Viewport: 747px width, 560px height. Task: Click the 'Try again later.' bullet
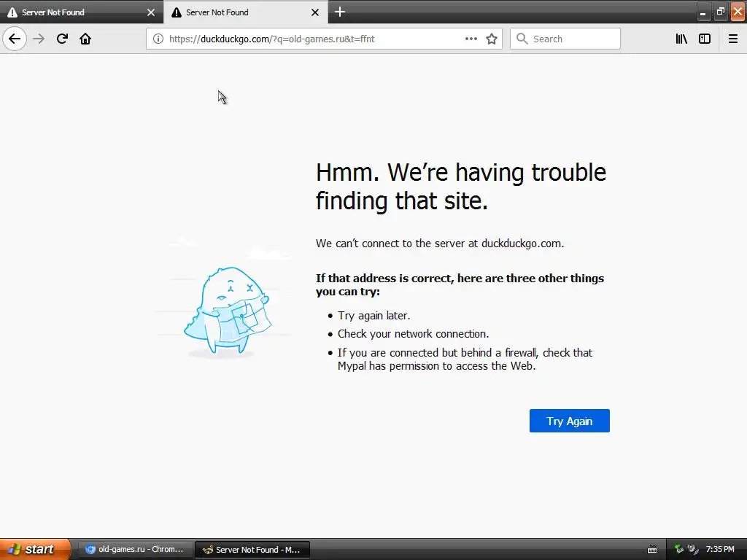pyautogui.click(x=374, y=316)
